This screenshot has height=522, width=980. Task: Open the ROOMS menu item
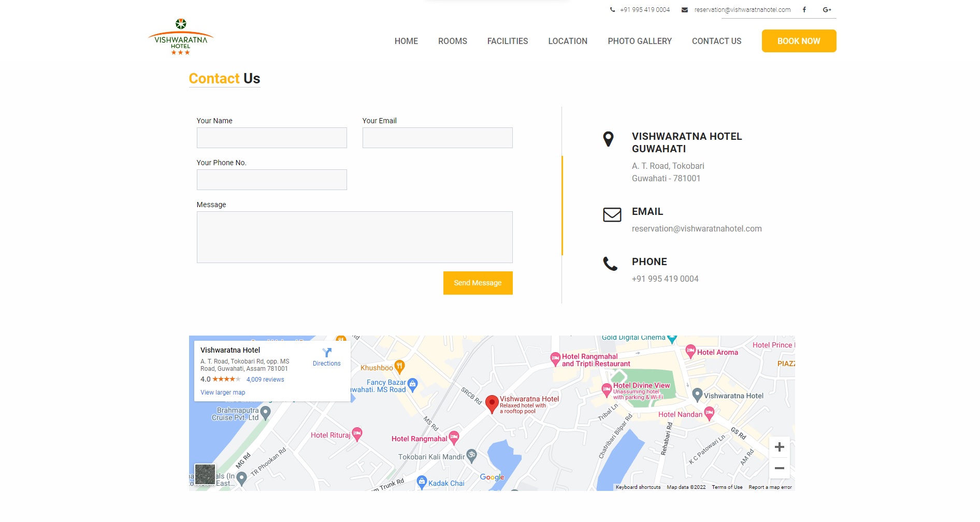click(x=453, y=41)
